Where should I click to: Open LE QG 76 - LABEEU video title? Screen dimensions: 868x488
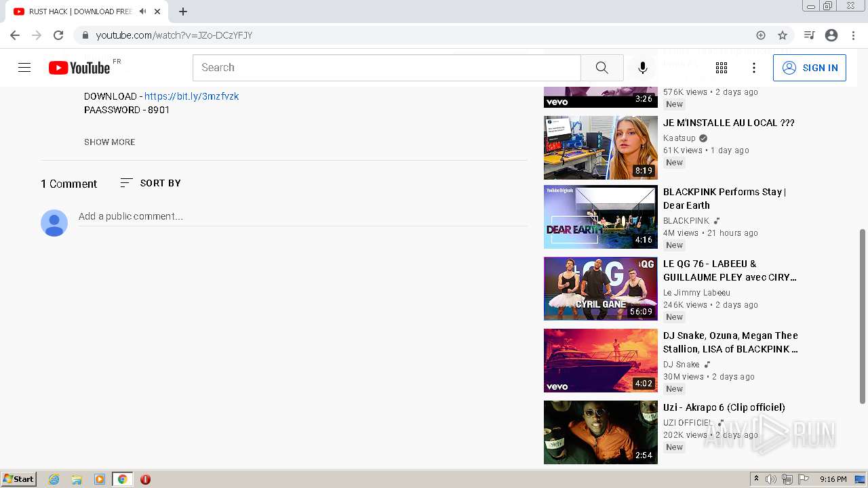coord(730,270)
